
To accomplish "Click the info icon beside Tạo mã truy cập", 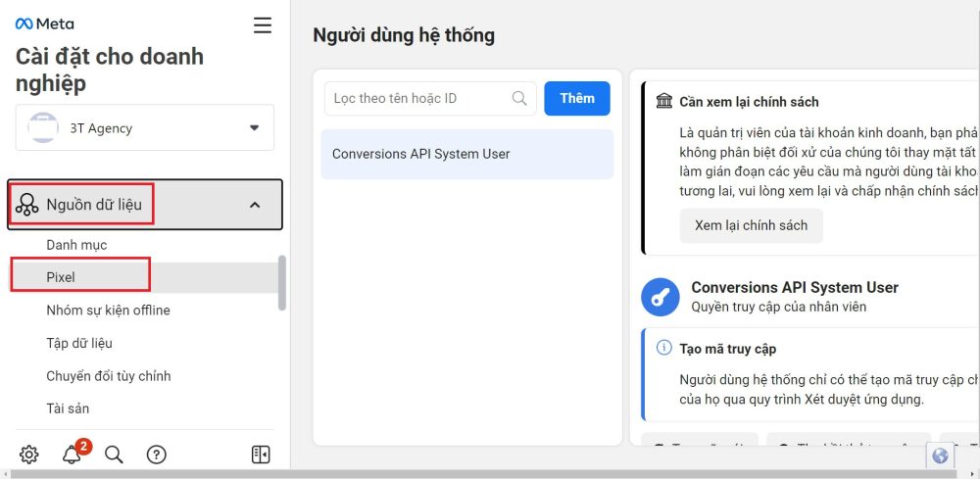I will coord(663,348).
